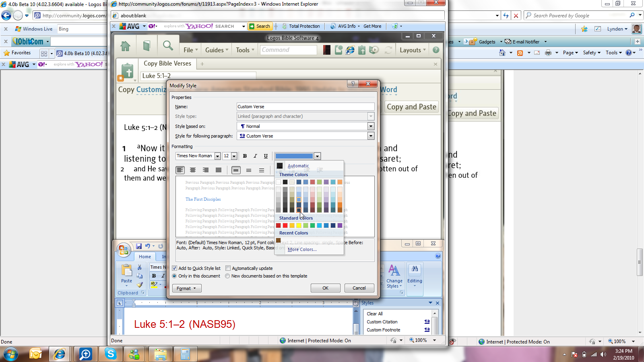Click the Cut scissors icon in Word
Screen dimensions: 644x362
(x=139, y=267)
